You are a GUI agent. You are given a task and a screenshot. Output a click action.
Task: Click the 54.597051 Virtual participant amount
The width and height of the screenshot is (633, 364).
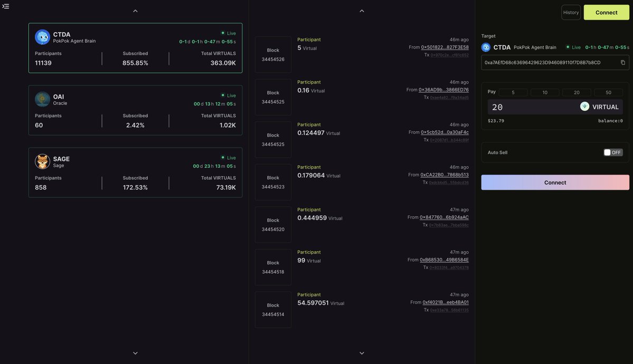click(x=320, y=303)
